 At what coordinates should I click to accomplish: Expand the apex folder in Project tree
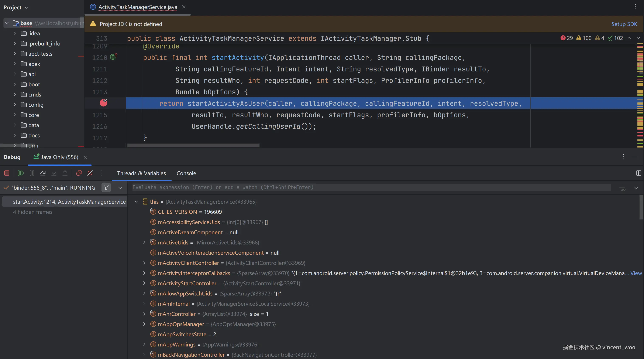(x=15, y=64)
